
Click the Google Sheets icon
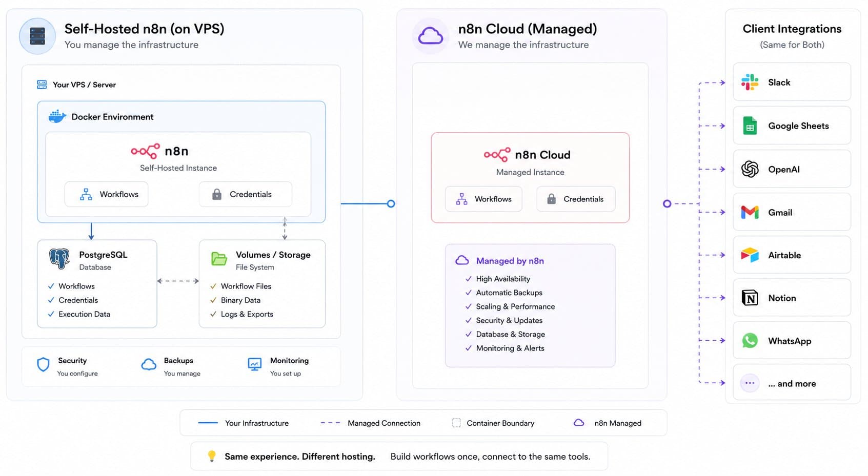click(750, 126)
